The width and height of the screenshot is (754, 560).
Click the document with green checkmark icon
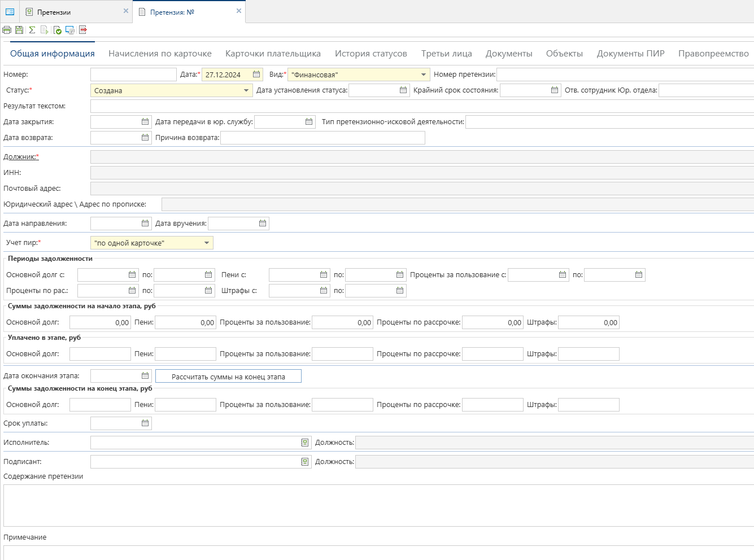[58, 30]
